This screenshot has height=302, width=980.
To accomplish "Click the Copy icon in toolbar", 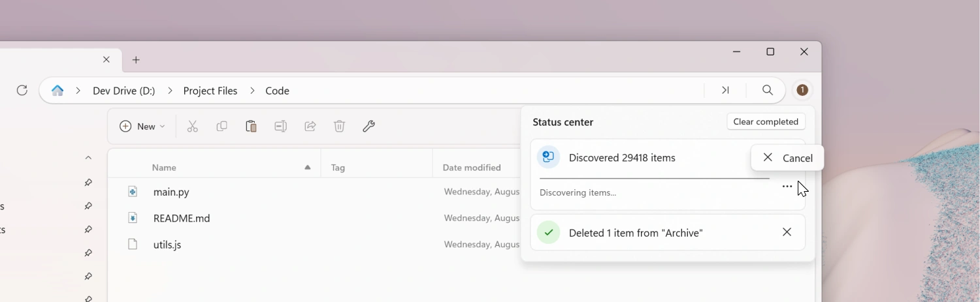I will (x=221, y=127).
